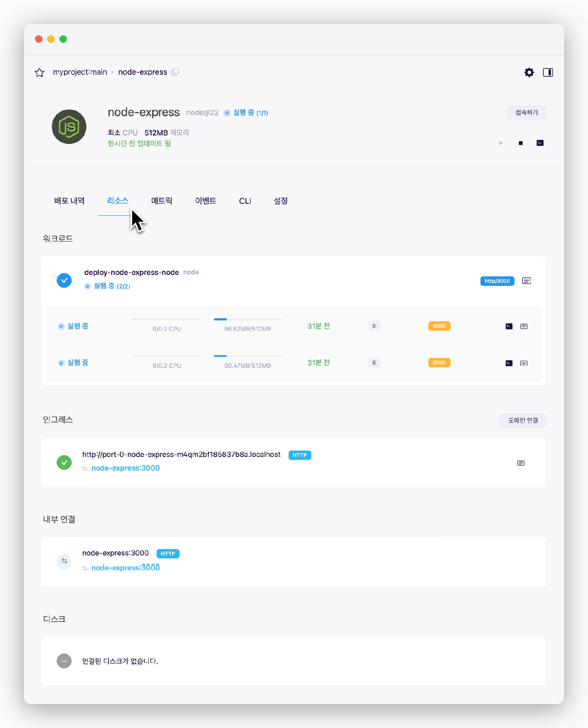
Task: Click the 접속하기 button
Action: click(x=526, y=113)
